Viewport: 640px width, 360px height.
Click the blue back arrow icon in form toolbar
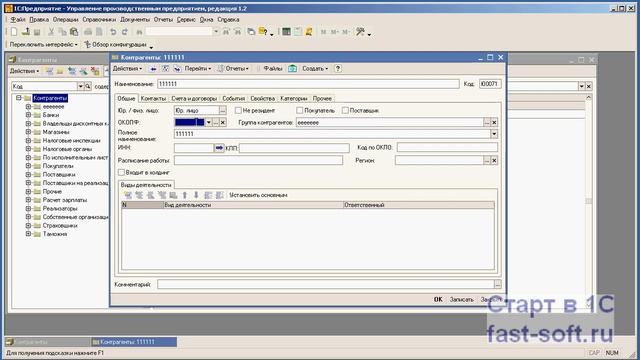coord(153,69)
